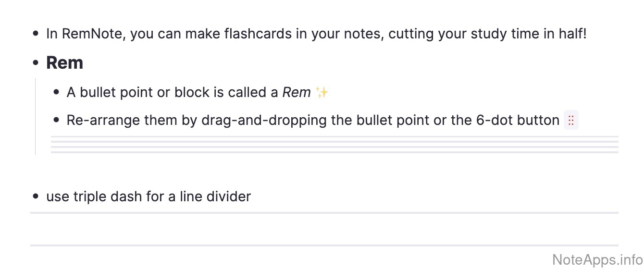This screenshot has width=644, height=269.
Task: Click the red 6-dot drag handle icon
Action: point(571,120)
